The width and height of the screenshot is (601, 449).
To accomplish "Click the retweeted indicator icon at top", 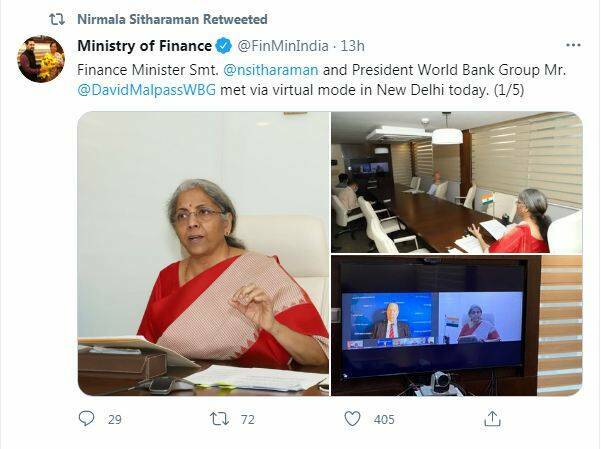I will coord(57,20).
